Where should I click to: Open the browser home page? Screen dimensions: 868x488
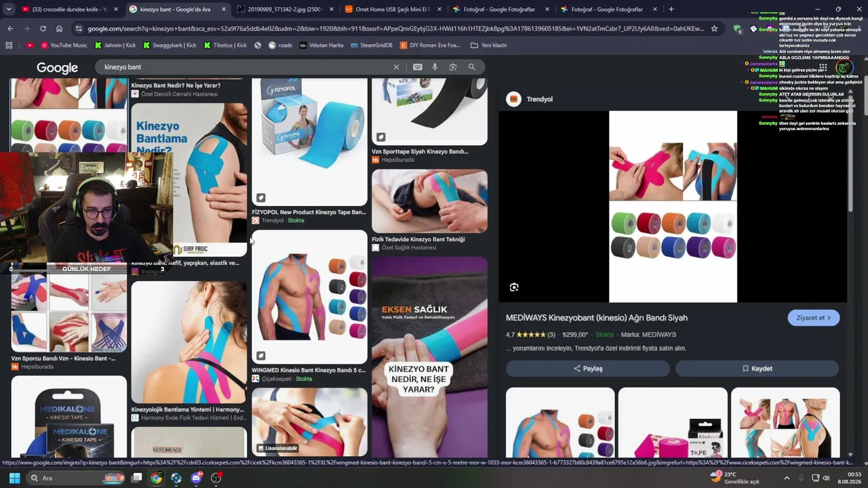click(60, 28)
